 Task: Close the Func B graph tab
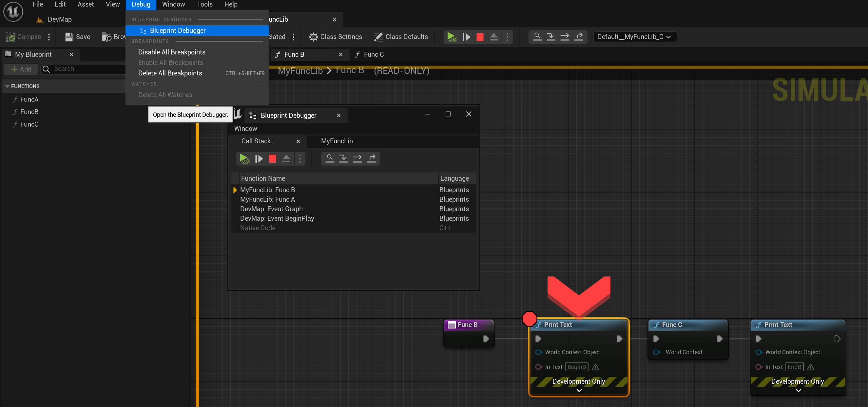341,54
